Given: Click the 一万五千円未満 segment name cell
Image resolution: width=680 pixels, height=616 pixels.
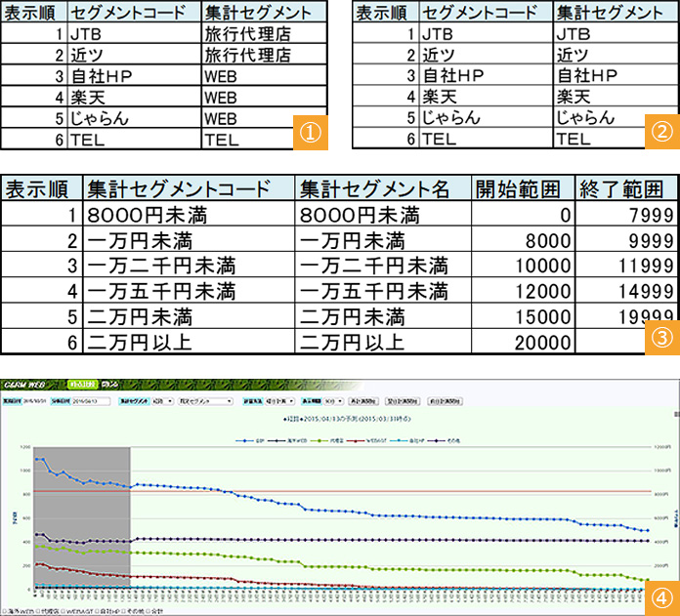Looking at the screenshot, I should click(x=383, y=291).
